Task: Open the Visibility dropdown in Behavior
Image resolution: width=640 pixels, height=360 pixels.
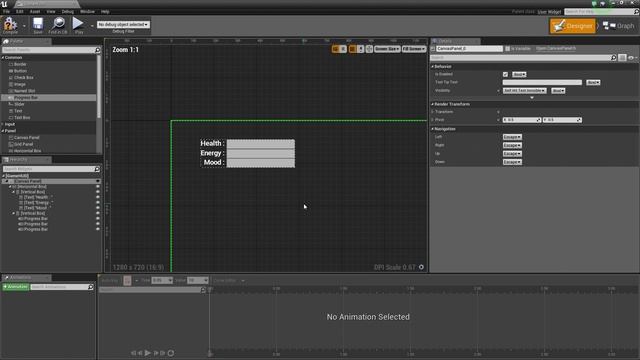Action: 524,91
